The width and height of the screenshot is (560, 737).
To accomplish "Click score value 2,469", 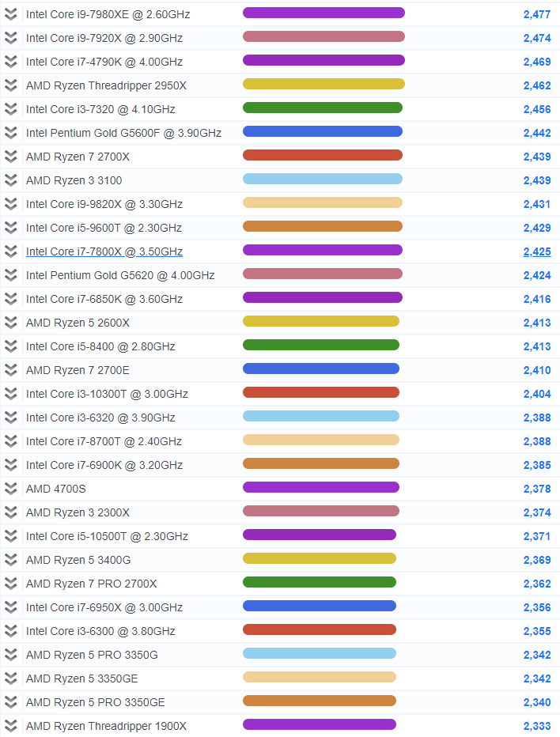I will [x=537, y=62].
